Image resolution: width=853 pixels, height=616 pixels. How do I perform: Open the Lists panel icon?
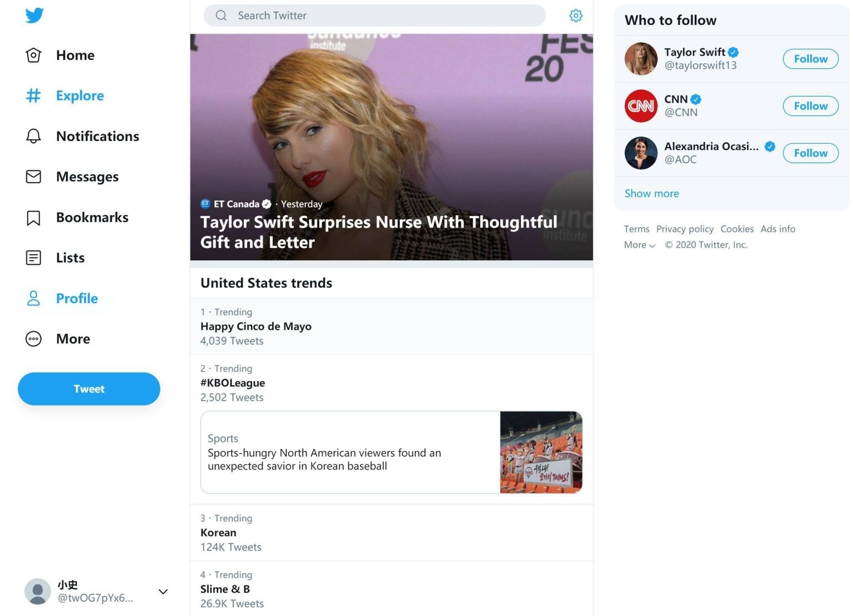pos(33,257)
